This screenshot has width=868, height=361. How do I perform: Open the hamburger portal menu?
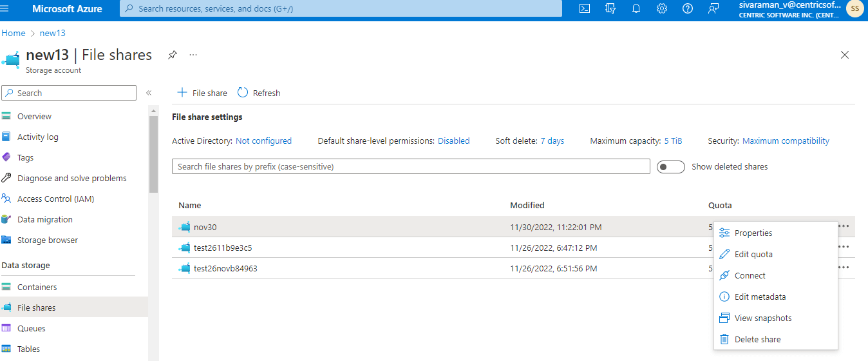(x=6, y=8)
